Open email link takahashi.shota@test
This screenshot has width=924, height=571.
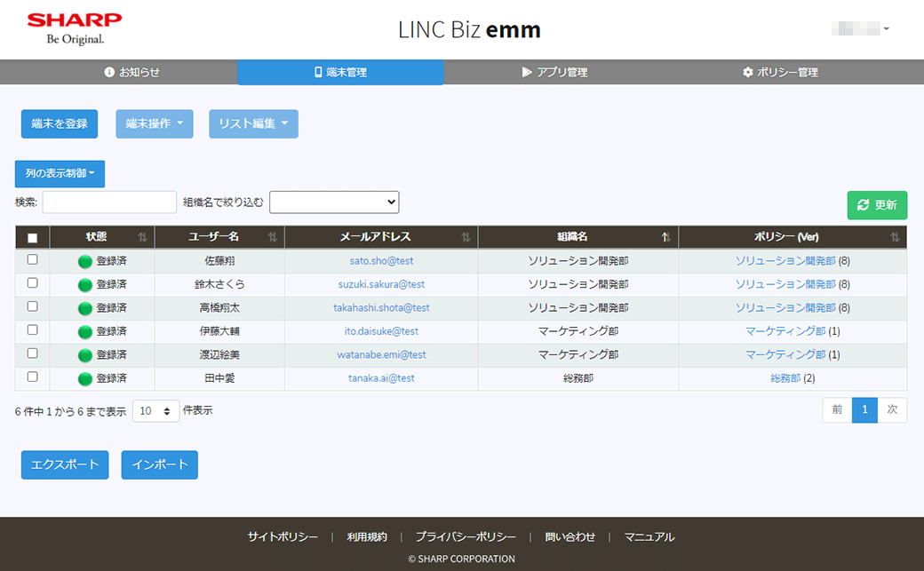pos(381,308)
